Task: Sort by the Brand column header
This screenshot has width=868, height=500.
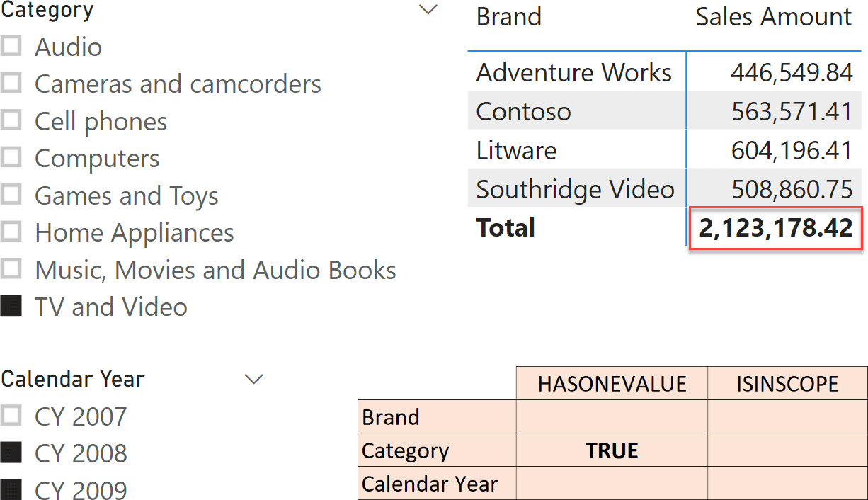Action: click(x=508, y=16)
